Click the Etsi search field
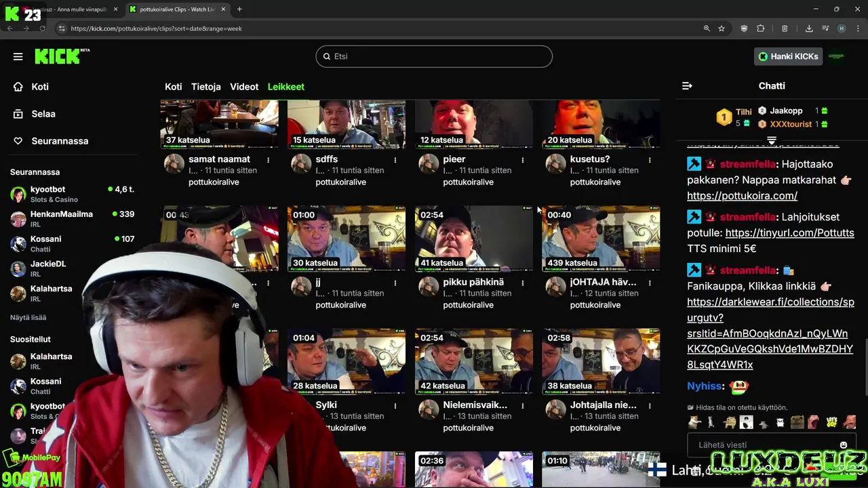This screenshot has width=868, height=488. (x=434, y=56)
